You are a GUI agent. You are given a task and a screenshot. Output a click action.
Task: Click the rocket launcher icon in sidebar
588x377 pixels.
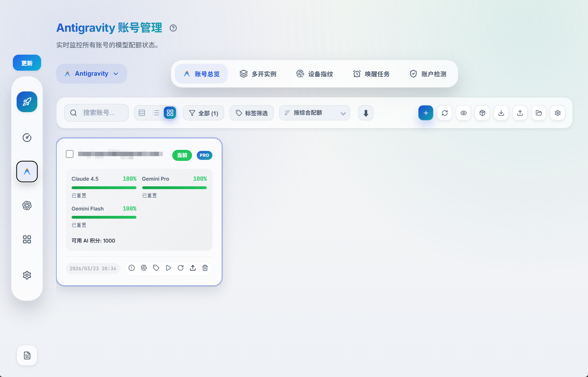pos(27,102)
